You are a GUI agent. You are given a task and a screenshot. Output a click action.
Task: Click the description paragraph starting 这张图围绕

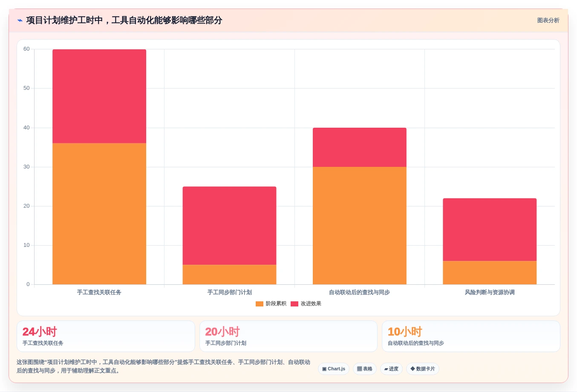click(164, 366)
